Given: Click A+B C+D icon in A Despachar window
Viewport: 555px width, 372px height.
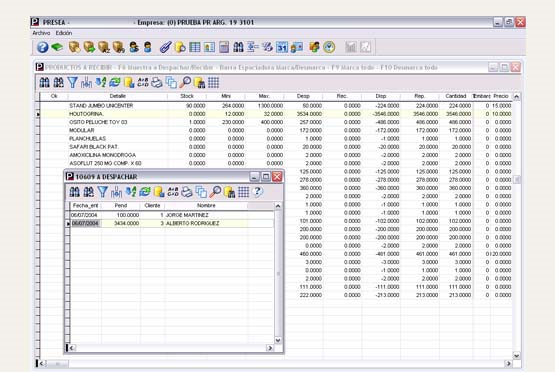Looking at the screenshot, I should pos(173,192).
